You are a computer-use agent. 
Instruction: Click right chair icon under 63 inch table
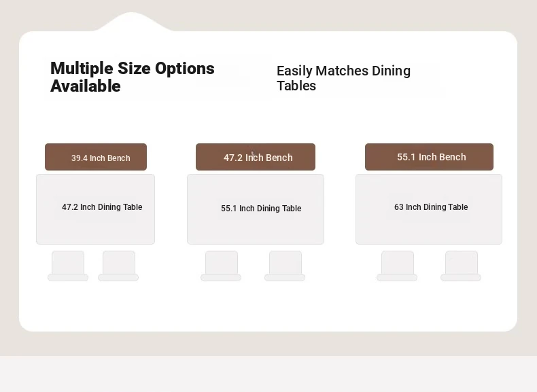point(461,266)
